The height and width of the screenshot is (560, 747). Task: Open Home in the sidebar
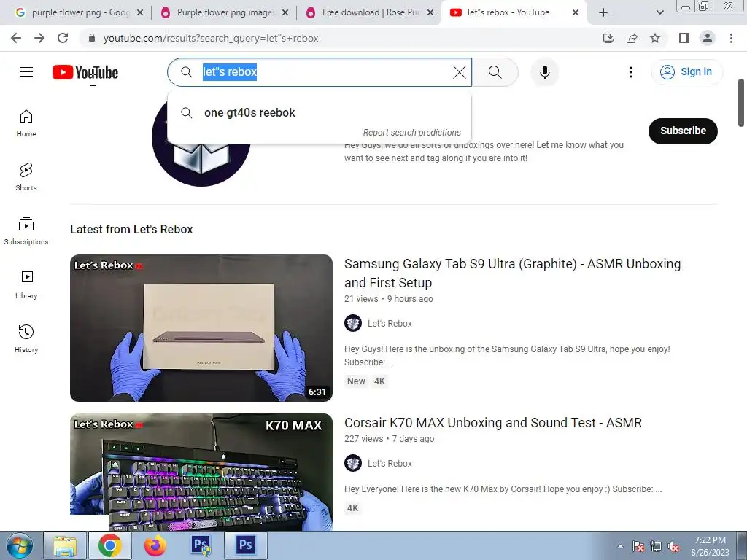point(26,123)
